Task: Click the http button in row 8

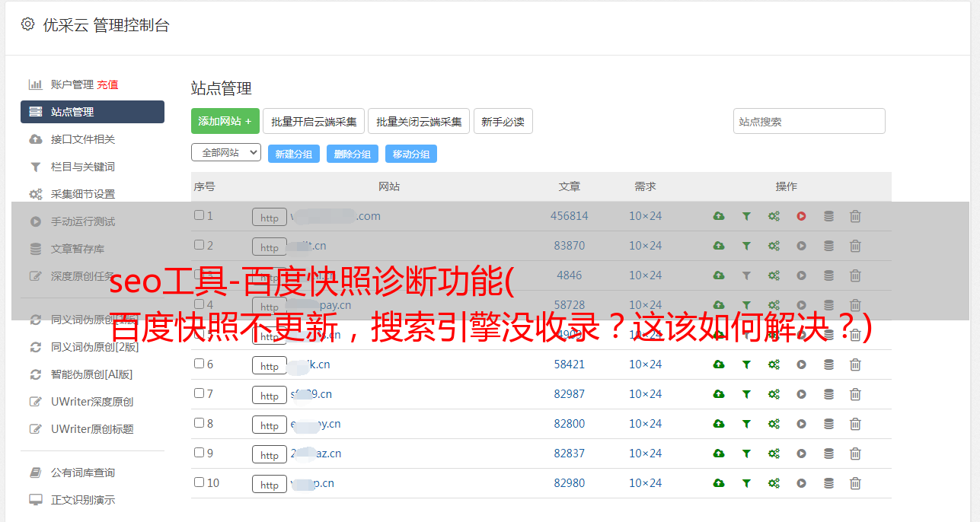Action: point(270,425)
